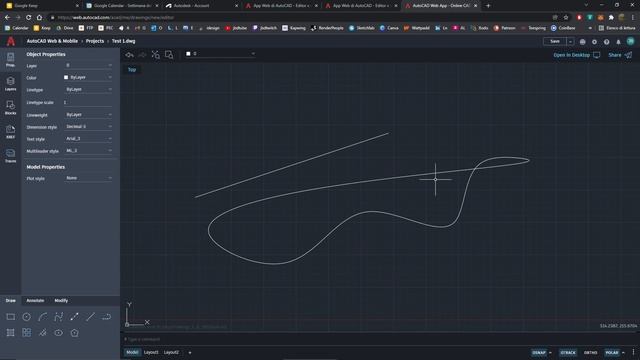Expand POLAR options arrow
The height and width of the screenshot is (360, 640).
tap(623, 353)
